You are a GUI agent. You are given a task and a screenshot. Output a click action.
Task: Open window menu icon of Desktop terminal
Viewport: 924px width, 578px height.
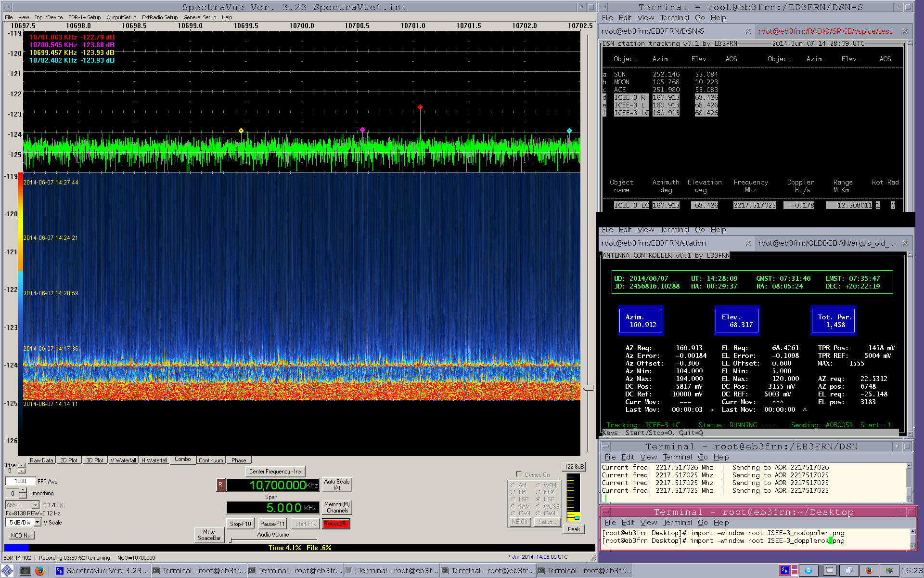606,512
